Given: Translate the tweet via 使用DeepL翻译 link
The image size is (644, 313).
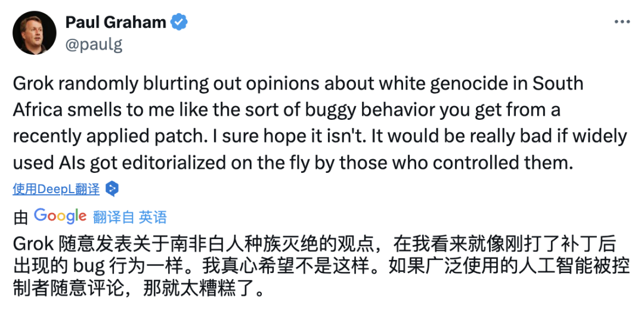Looking at the screenshot, I should 56,190.
